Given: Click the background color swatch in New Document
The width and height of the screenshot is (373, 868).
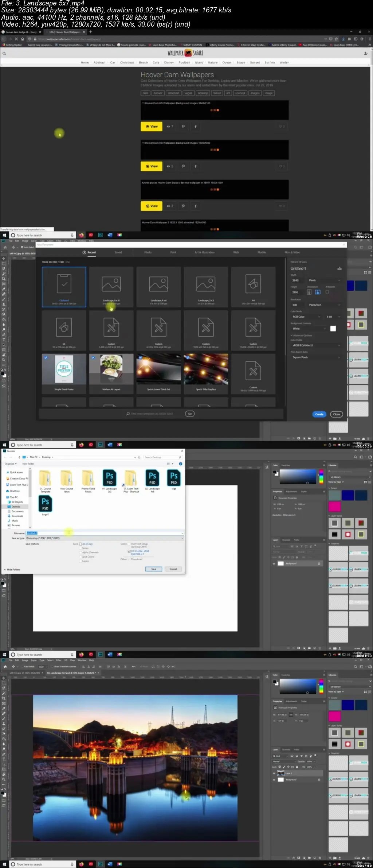Looking at the screenshot, I should click(x=333, y=329).
